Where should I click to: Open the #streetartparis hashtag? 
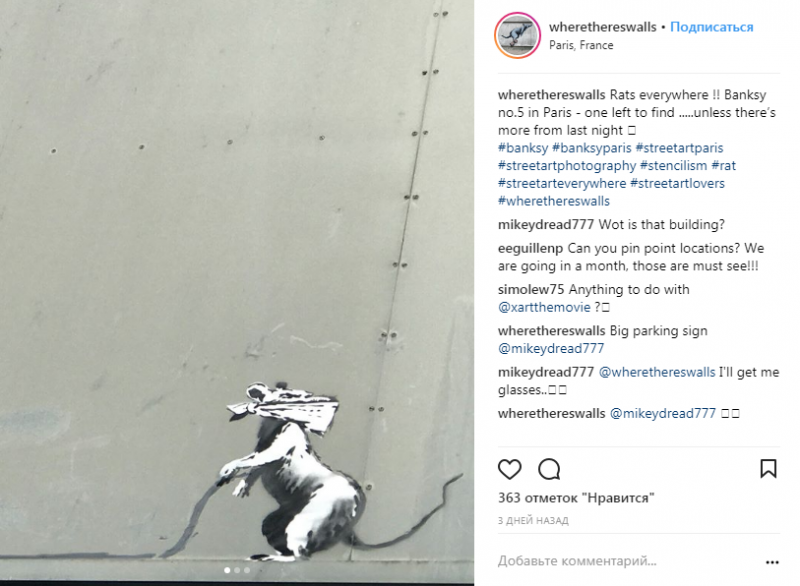click(680, 148)
